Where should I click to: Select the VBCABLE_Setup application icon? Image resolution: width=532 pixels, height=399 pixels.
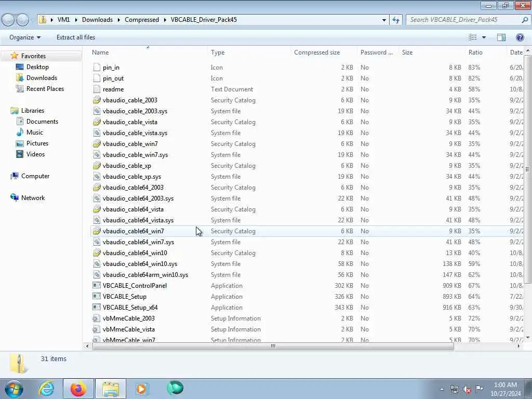(x=97, y=296)
